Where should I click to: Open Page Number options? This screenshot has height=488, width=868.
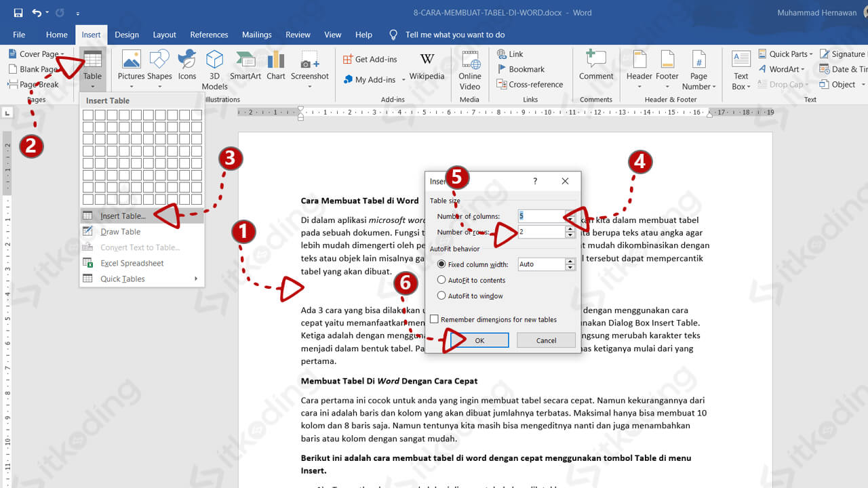click(x=698, y=70)
